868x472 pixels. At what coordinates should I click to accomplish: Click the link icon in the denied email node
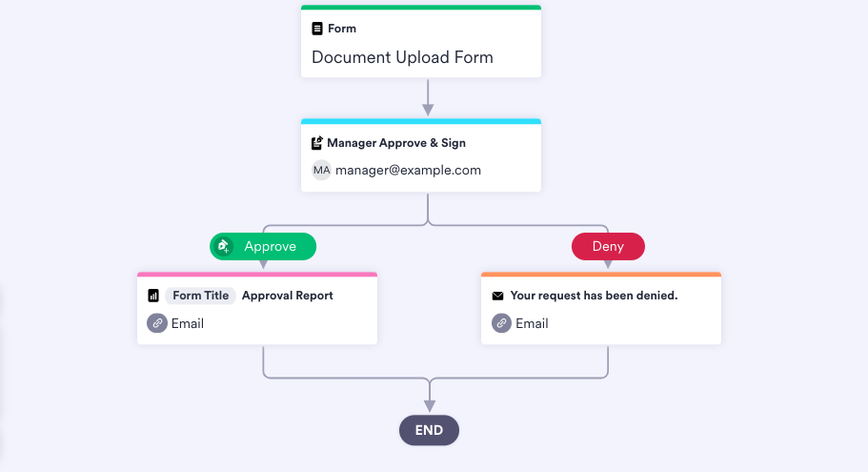click(501, 323)
